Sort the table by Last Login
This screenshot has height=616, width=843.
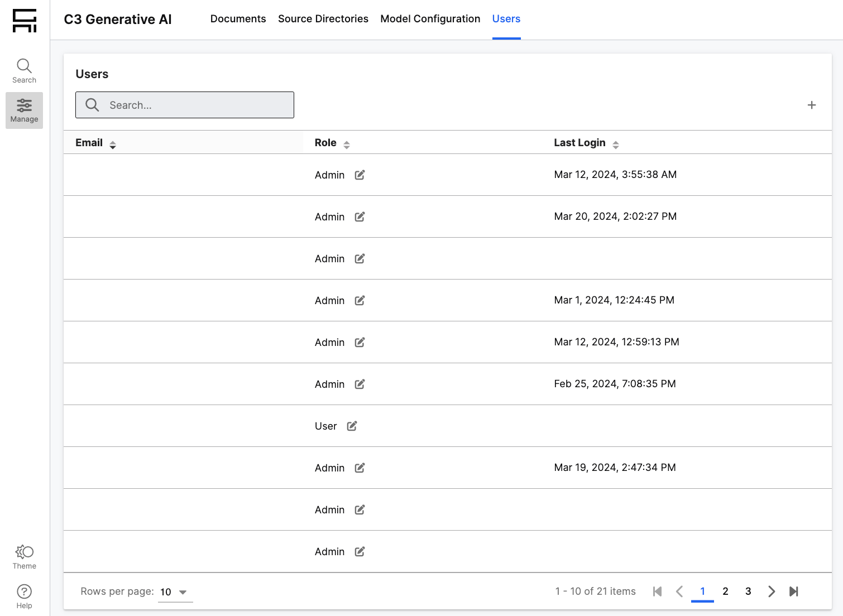(616, 145)
